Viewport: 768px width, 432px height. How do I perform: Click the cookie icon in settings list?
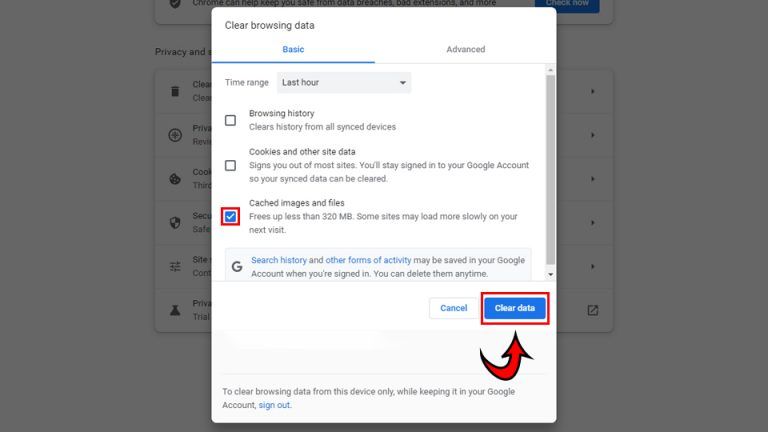175,179
